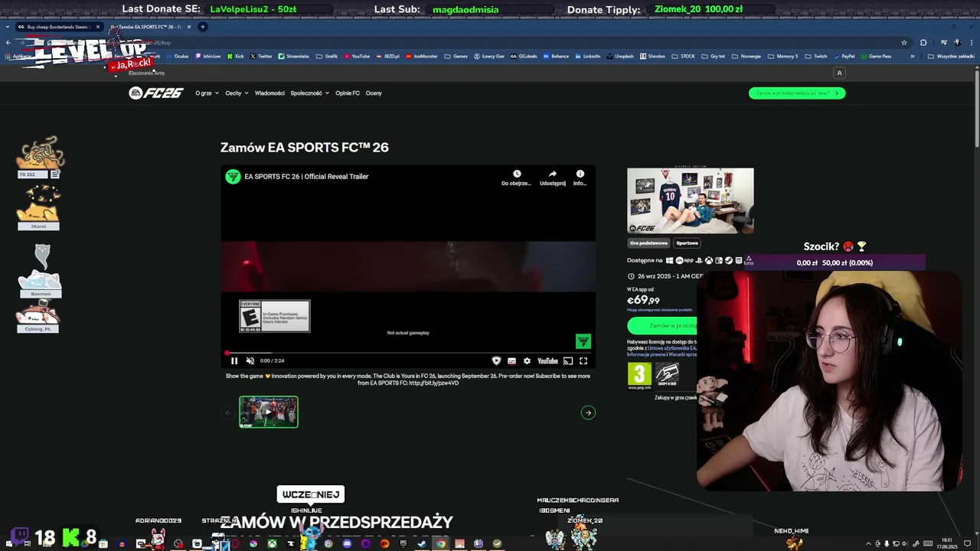Click the page vertical scrollbar
980x551 pixels.
point(976,107)
